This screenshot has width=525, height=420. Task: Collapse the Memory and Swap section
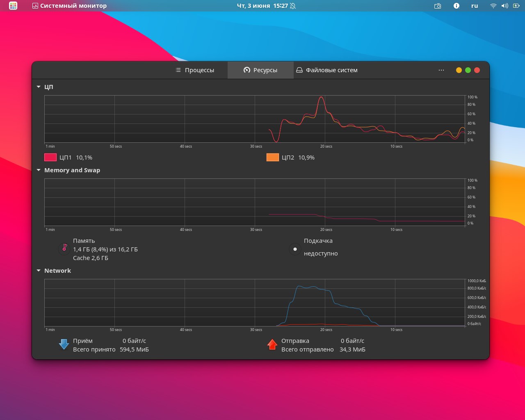[x=39, y=170]
